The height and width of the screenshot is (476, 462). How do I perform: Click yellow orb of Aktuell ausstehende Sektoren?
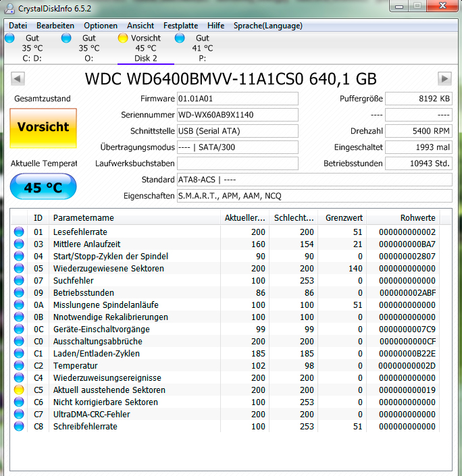click(x=19, y=390)
